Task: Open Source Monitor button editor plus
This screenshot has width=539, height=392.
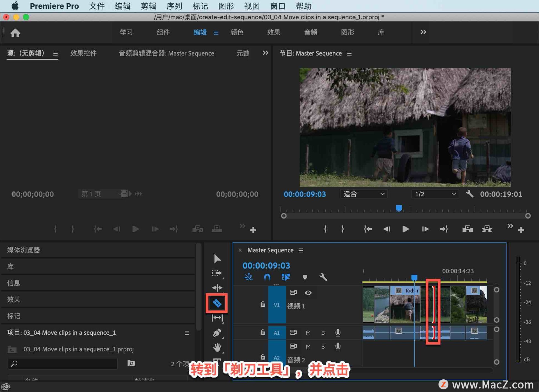Action: pyautogui.click(x=253, y=230)
